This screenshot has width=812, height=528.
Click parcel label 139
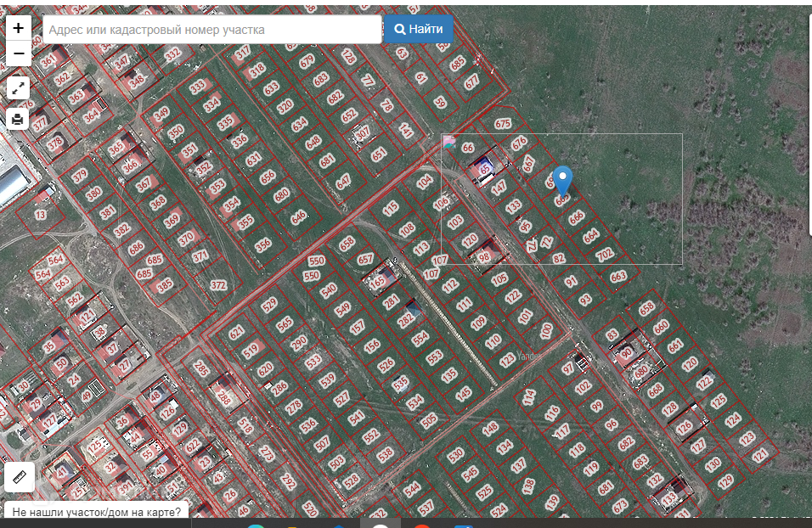point(552,502)
